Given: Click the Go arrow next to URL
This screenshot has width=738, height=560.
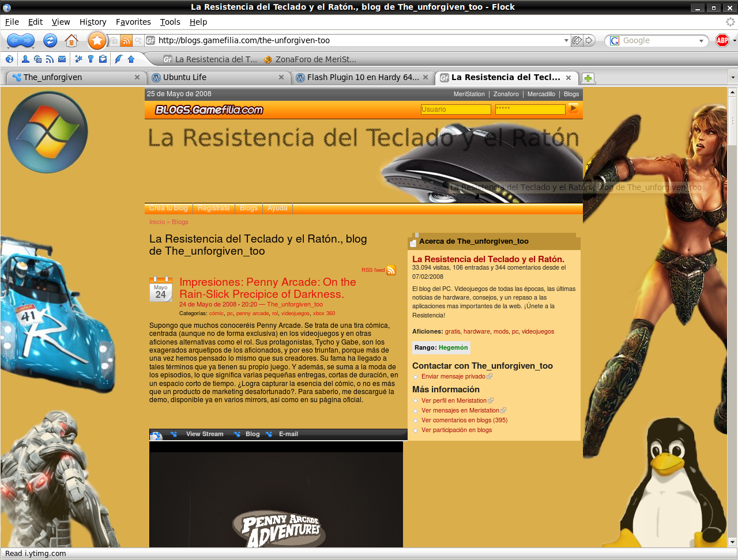Looking at the screenshot, I should click(589, 40).
